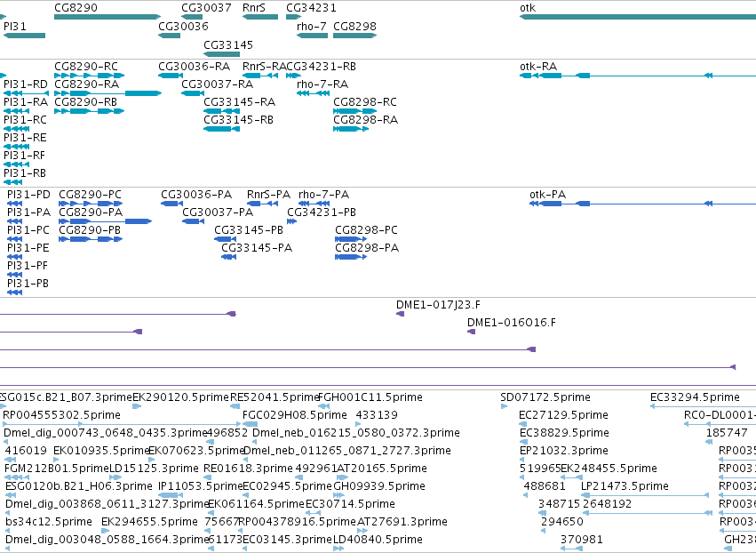
Task: Click transcript CG8290-RB
Action: 85,102
